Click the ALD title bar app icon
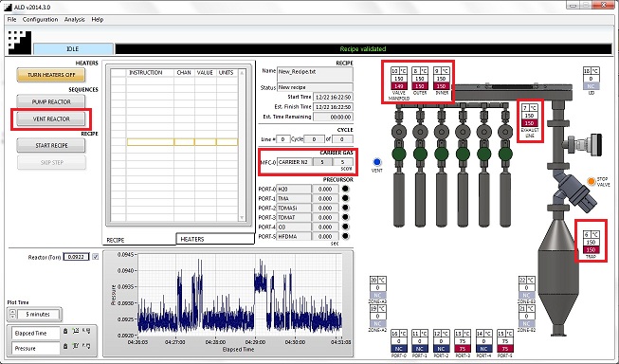 point(8,7)
